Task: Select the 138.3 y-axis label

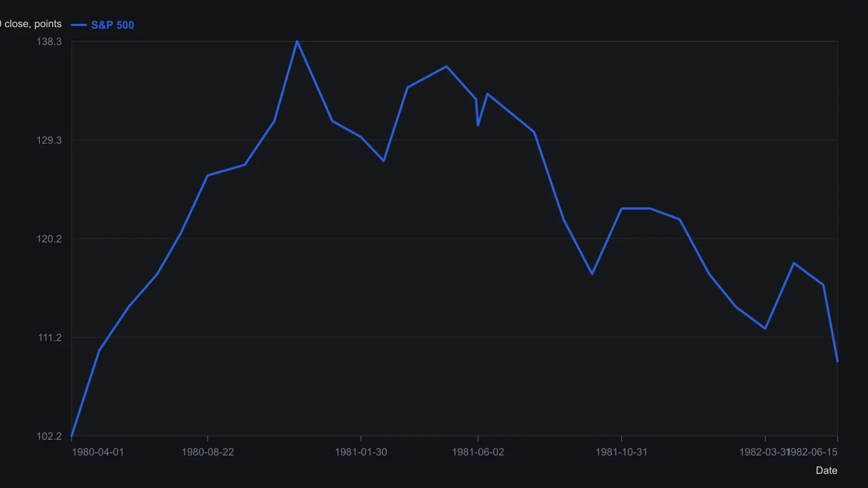Action: (x=49, y=42)
